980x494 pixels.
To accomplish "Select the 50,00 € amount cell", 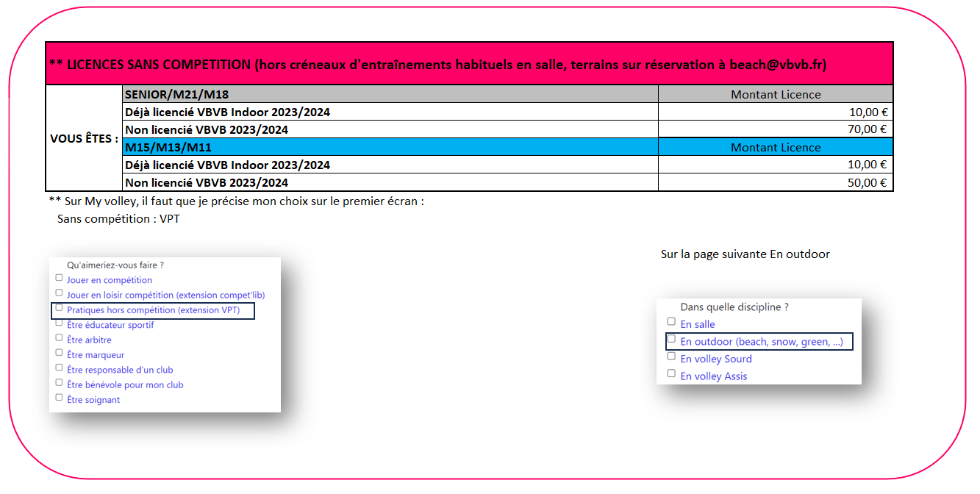I will (776, 182).
